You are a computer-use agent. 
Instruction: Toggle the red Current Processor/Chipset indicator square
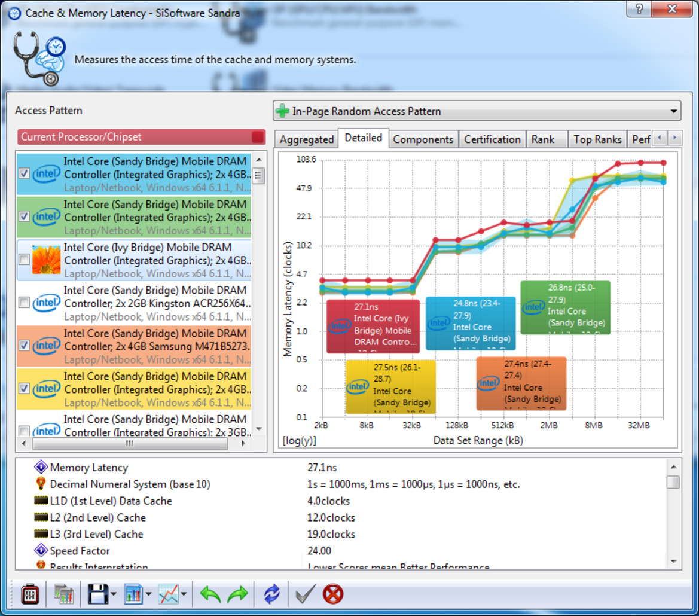(258, 137)
